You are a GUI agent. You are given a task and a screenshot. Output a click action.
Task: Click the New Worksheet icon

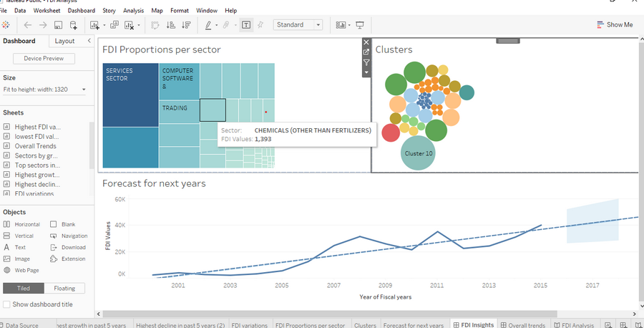click(94, 25)
